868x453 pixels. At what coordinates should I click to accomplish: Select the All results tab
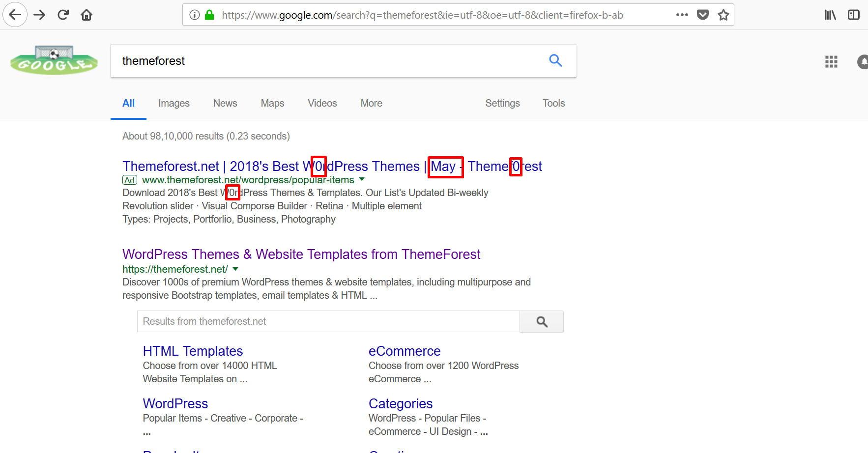click(128, 103)
